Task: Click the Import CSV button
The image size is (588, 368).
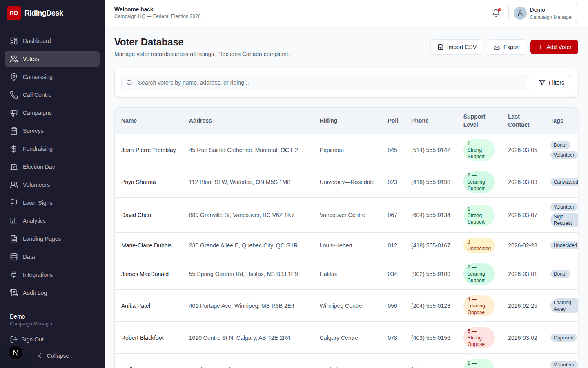Action: 457,47
